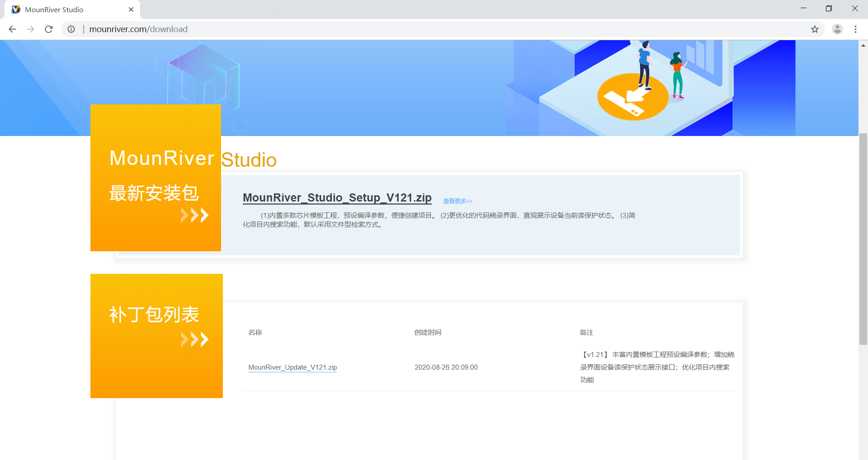Click the 名称 column header
The height and width of the screenshot is (460, 868).
(x=255, y=332)
